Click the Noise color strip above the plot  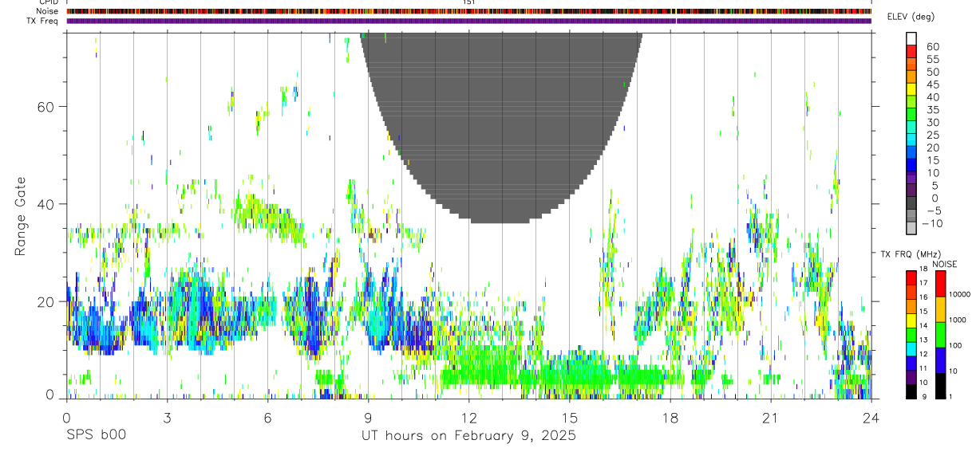[468, 11]
